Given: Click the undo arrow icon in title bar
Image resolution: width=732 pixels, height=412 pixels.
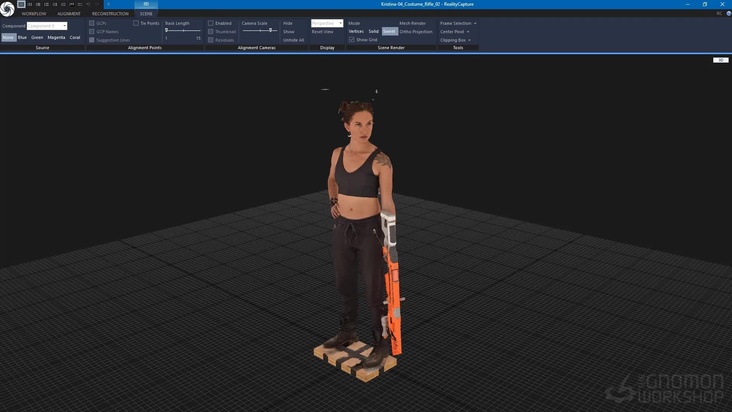Looking at the screenshot, I should point(88,4).
